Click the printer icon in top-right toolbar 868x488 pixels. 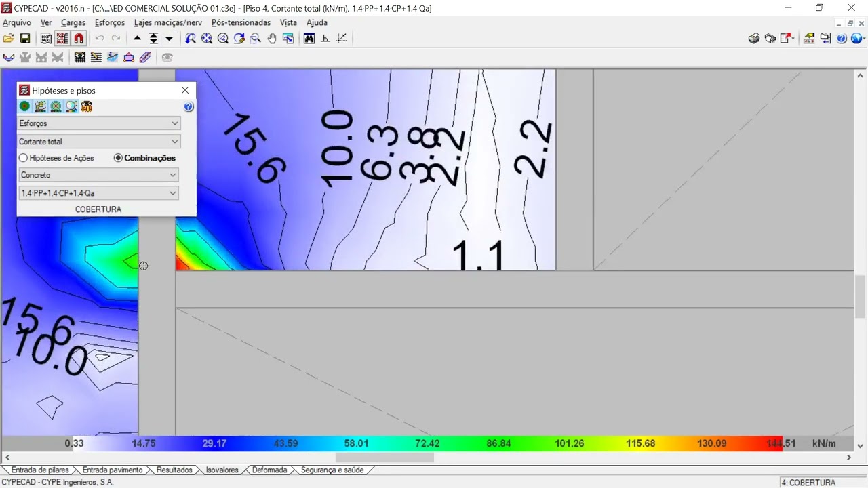754,39
